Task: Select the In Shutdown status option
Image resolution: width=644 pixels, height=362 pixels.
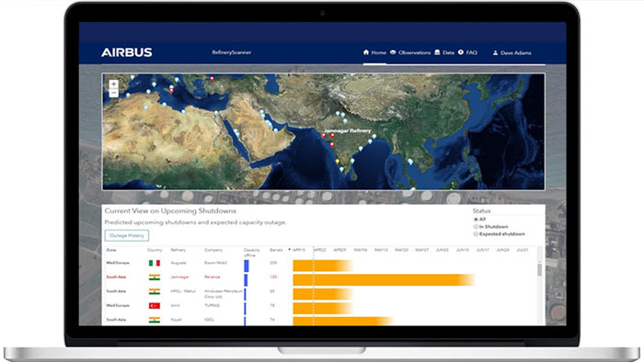Action: click(476, 227)
